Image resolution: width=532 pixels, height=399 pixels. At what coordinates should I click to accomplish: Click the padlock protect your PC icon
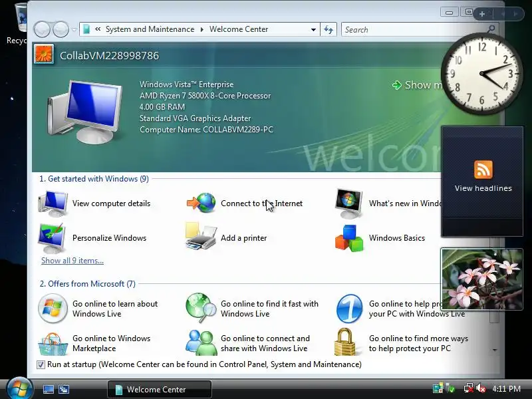345,342
